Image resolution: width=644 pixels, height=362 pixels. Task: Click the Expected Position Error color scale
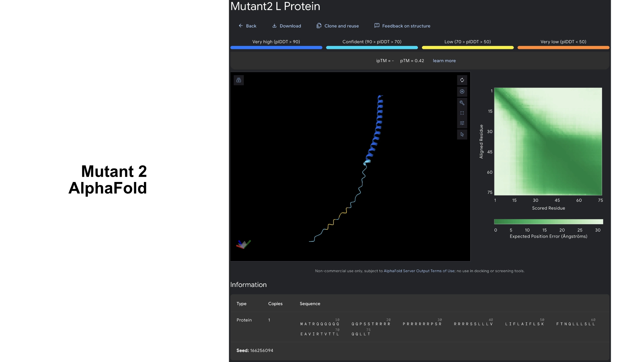pos(548,222)
